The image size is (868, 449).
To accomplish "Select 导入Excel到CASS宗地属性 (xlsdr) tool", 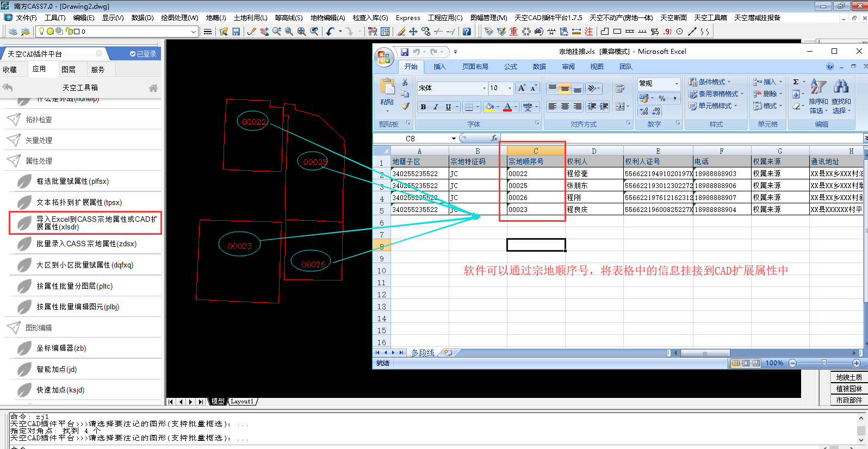I will (x=85, y=223).
